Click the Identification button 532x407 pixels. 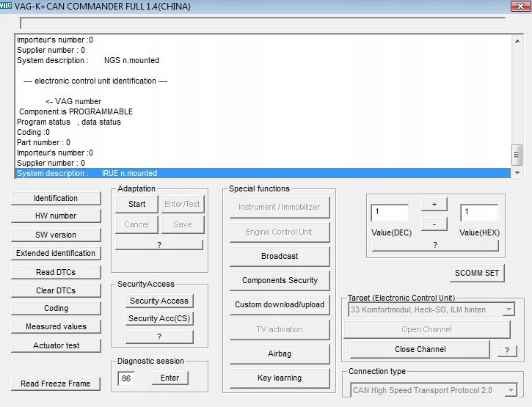(56, 198)
